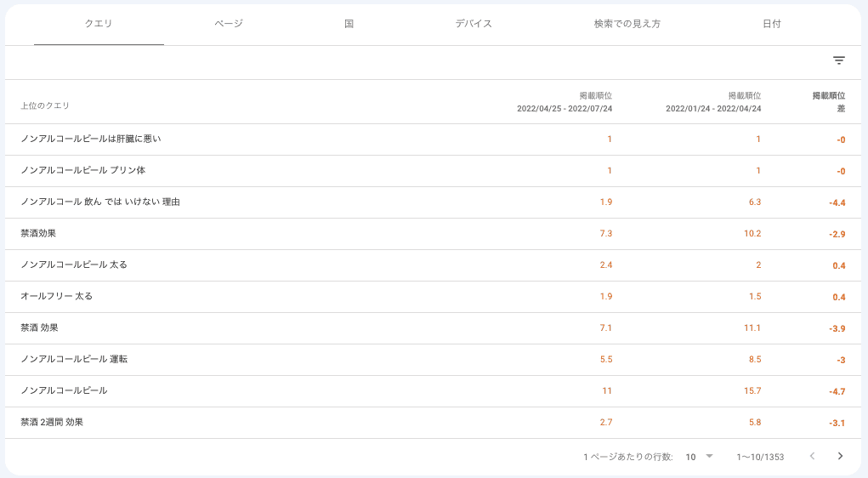Click the 上位のクエリ column header
The height and width of the screenshot is (478, 868).
(x=45, y=105)
